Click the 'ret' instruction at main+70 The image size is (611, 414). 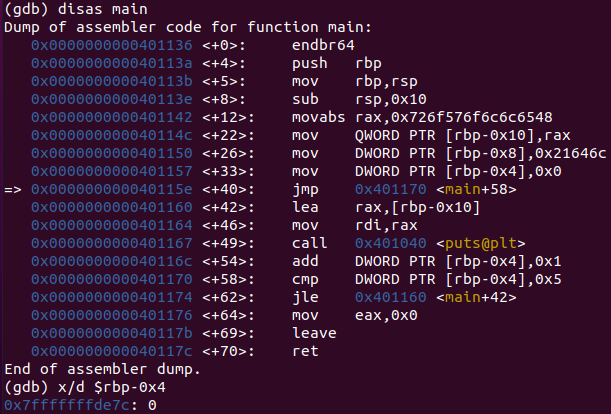305,351
